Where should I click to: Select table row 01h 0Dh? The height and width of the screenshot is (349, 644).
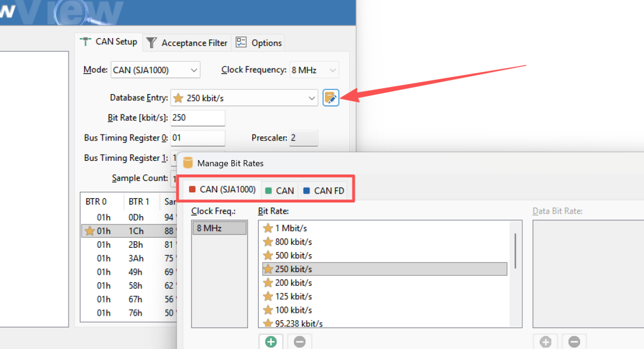(129, 217)
